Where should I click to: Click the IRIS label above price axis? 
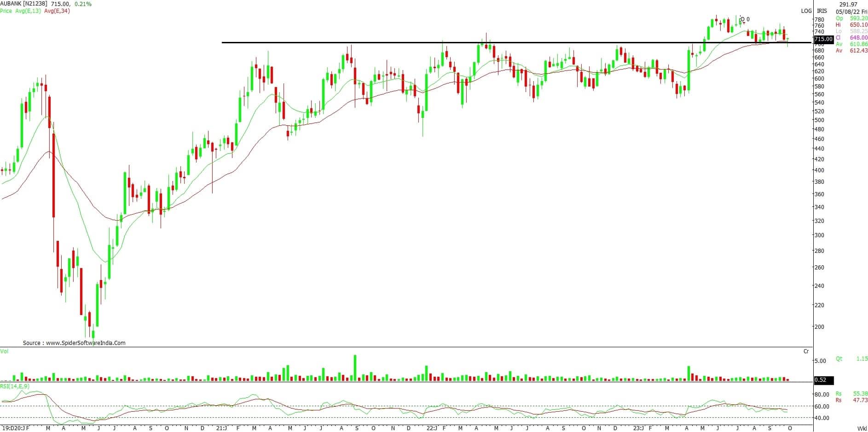click(822, 11)
